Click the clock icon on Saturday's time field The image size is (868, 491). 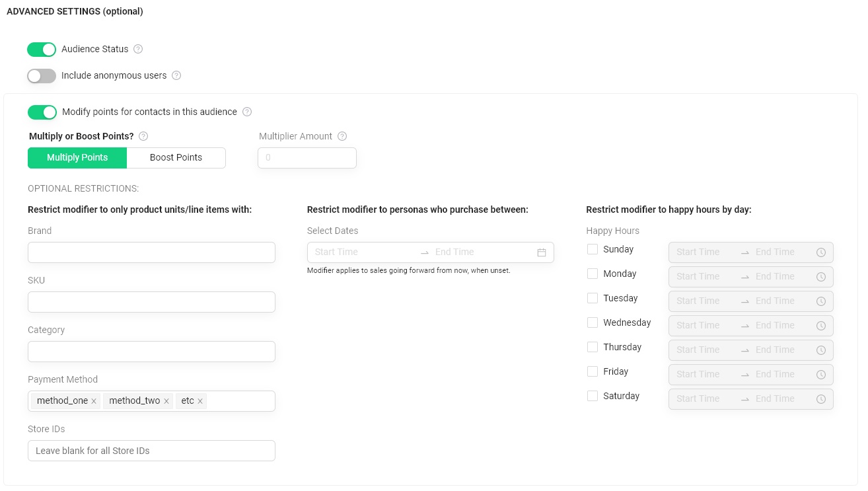(x=821, y=398)
